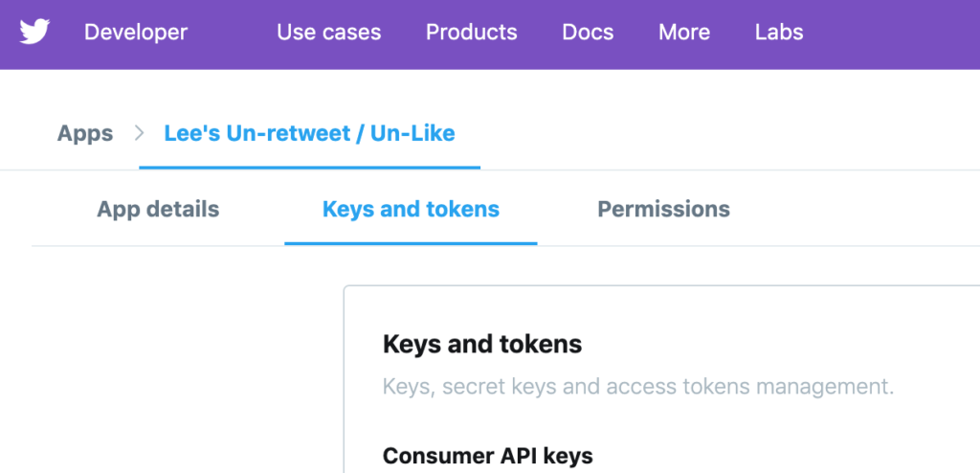Open the Developer home link

pyautogui.click(x=136, y=32)
